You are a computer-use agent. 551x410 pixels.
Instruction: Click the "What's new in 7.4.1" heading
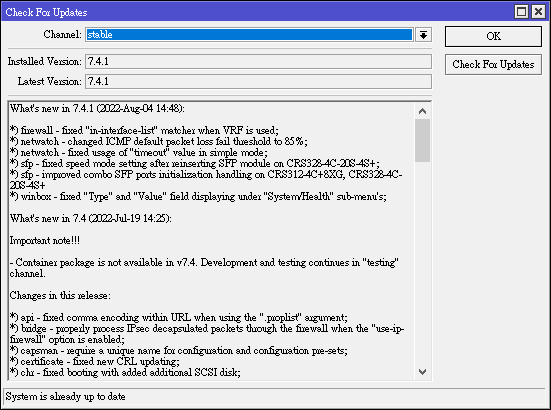click(97, 108)
